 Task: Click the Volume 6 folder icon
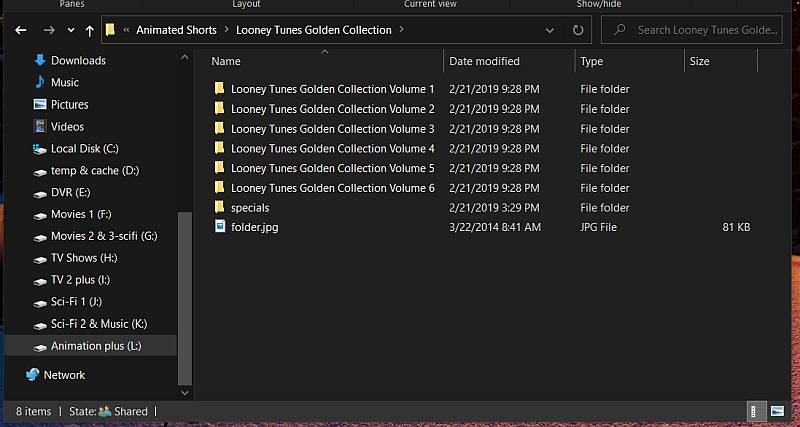(219, 187)
